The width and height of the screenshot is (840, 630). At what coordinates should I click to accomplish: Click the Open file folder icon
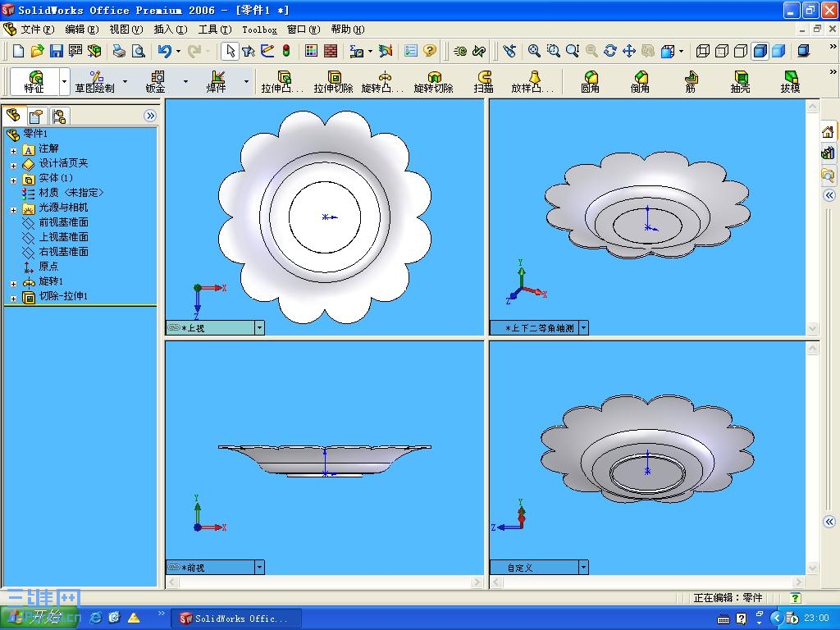(37, 51)
